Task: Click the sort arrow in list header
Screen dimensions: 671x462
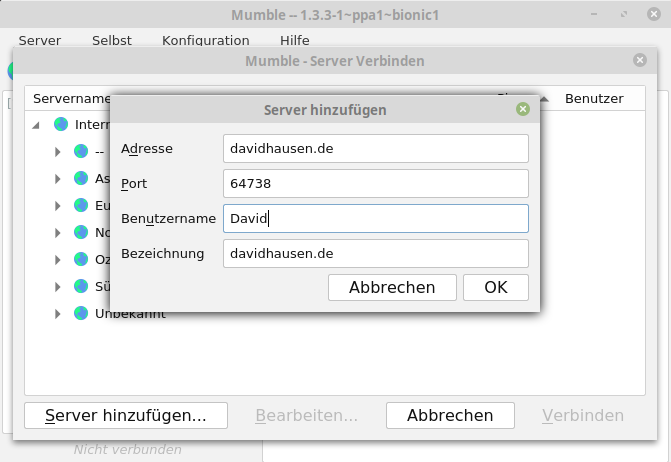Action: (544, 99)
